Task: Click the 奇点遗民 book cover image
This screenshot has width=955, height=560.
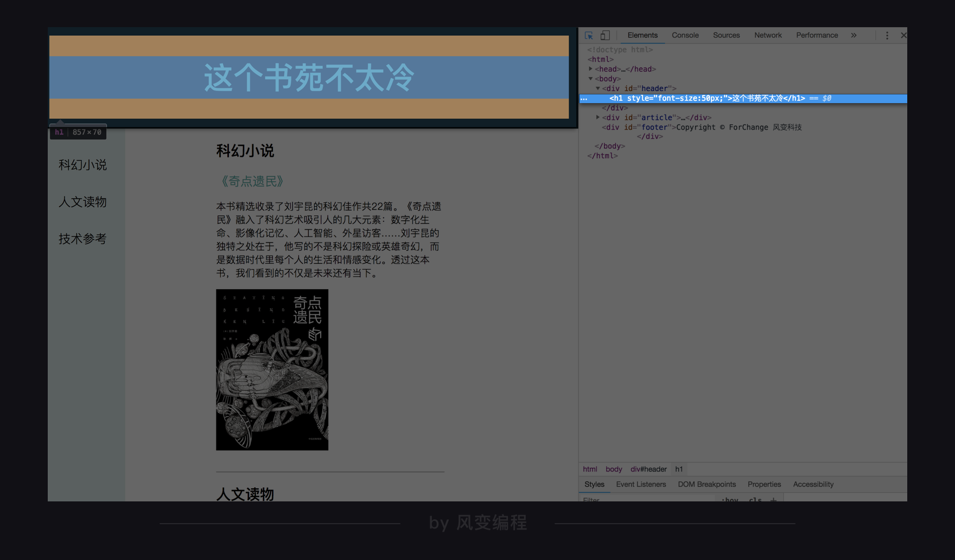Action: click(272, 370)
